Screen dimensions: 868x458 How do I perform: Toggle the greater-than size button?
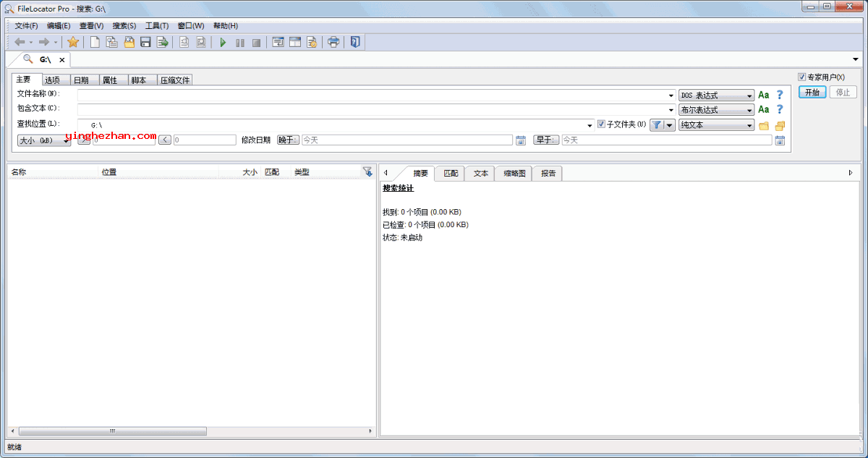[84, 140]
